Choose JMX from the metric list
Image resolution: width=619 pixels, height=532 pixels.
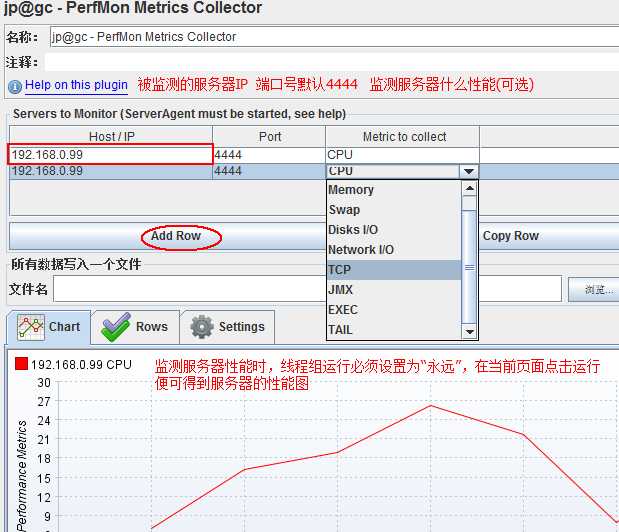click(x=394, y=290)
